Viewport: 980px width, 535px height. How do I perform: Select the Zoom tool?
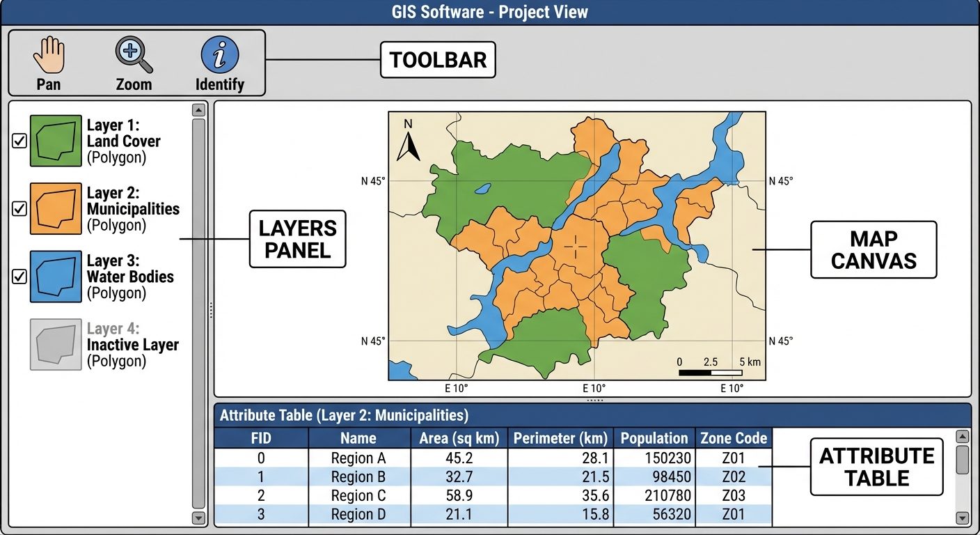pos(133,52)
